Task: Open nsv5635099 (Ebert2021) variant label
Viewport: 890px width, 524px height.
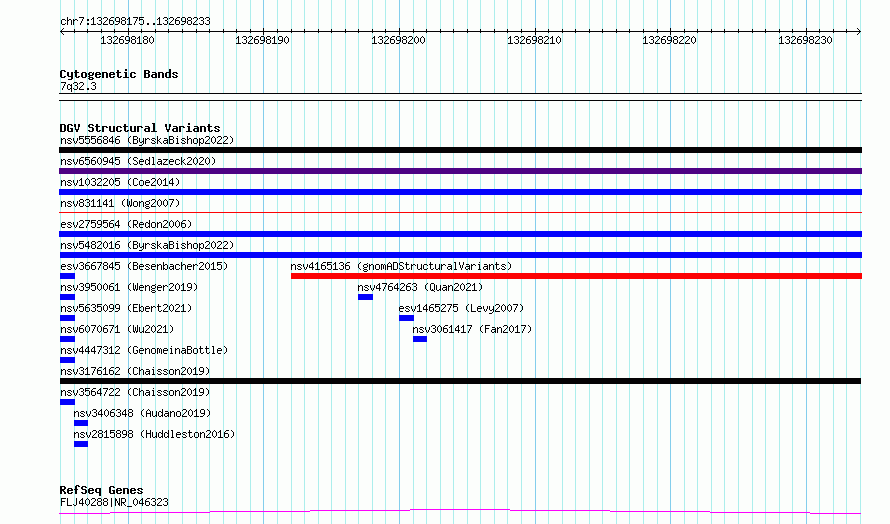Action: tap(126, 308)
